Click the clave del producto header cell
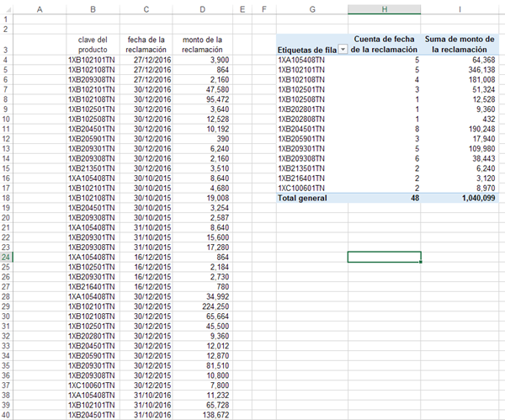This screenshot has height=420, width=505. tap(92, 44)
